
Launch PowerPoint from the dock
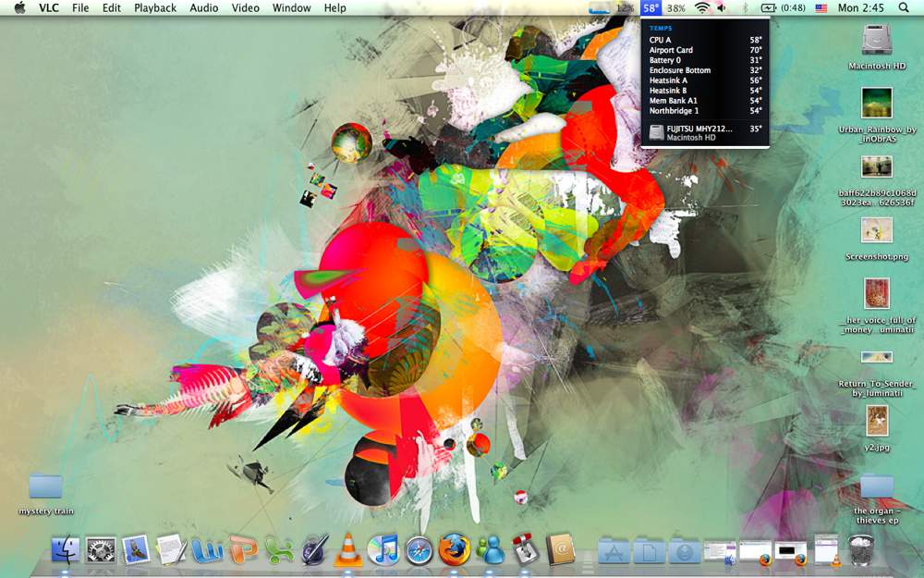243,549
